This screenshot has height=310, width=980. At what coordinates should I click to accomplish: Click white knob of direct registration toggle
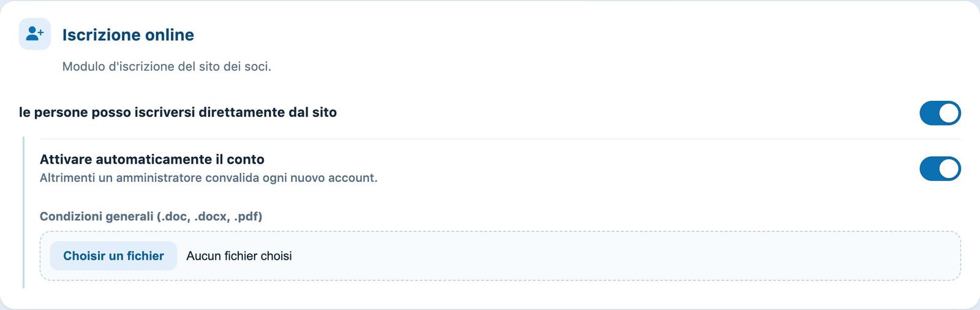949,113
